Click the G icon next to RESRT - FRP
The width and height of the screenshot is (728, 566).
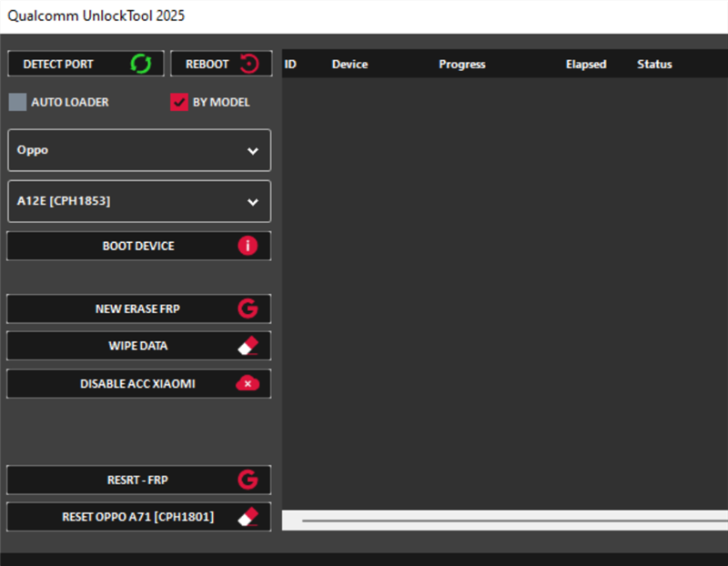coord(248,480)
